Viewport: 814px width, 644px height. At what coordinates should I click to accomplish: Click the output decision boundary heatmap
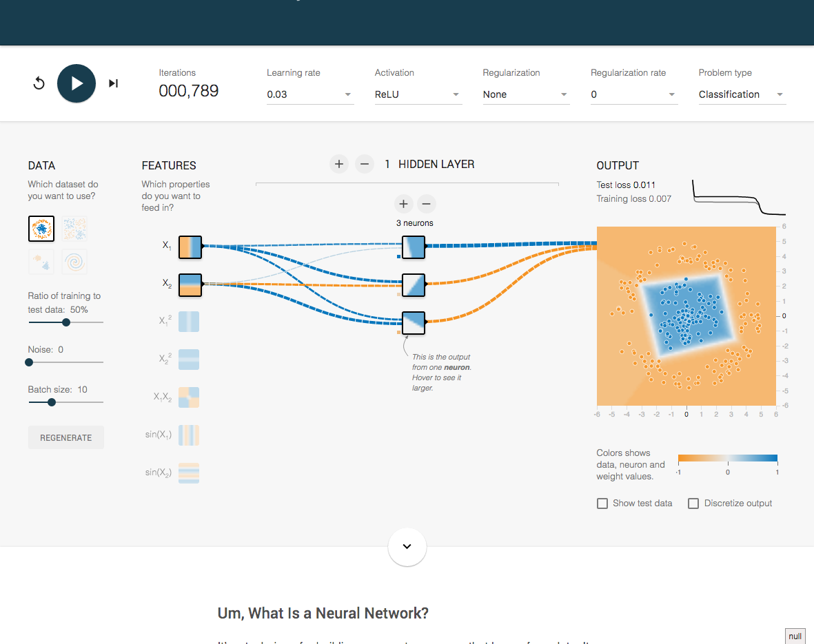tap(686, 316)
